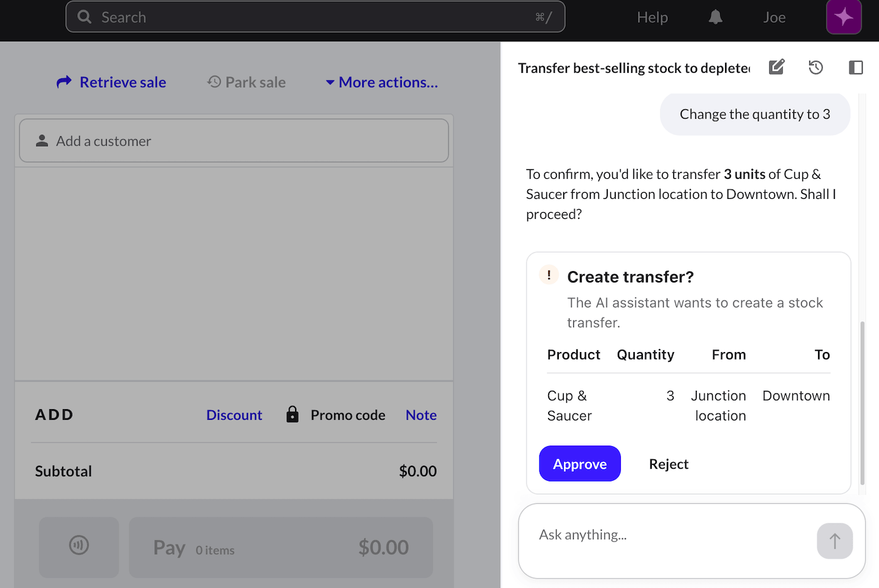This screenshot has width=879, height=588.
Task: Click the 'Quantity' column header
Action: [645, 355]
